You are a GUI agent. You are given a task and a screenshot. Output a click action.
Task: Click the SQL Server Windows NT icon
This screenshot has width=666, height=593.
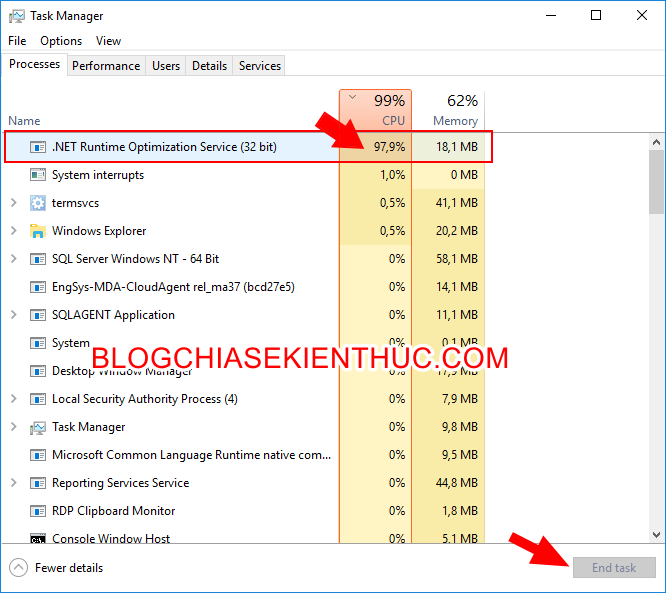[x=38, y=259]
